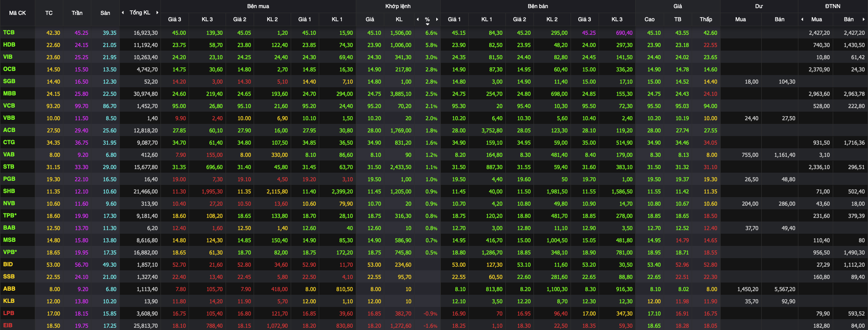Sort by the Sàn column header

click(x=105, y=13)
